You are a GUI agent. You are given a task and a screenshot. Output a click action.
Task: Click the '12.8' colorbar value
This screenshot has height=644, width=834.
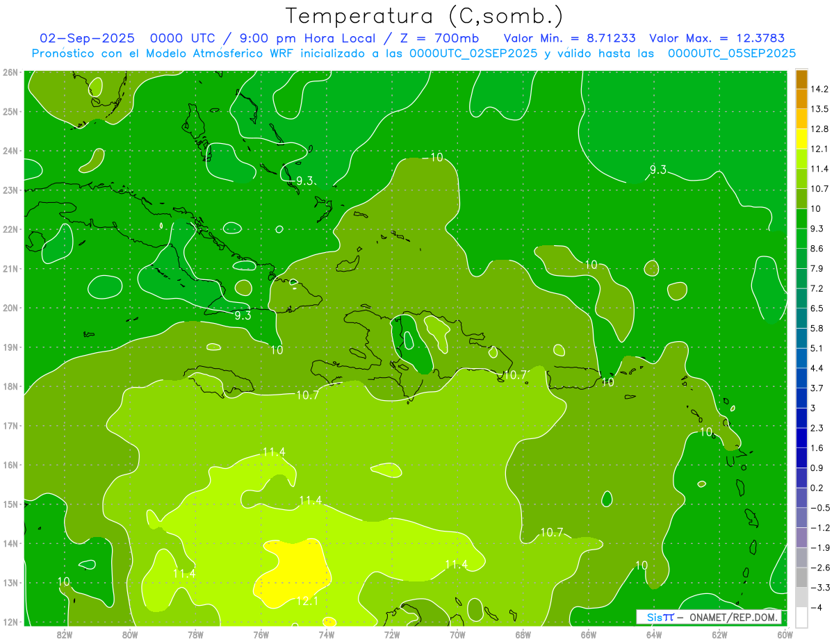coord(819,129)
